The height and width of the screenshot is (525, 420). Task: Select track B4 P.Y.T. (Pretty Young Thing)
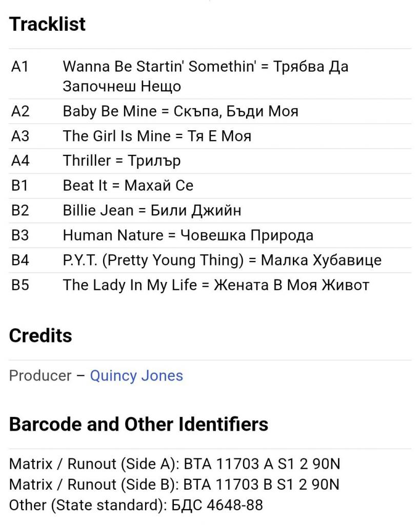pos(210,260)
